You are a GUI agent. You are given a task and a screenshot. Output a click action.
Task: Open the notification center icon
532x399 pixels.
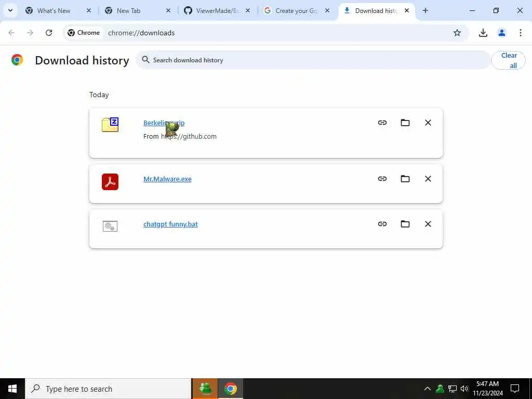[x=515, y=389]
